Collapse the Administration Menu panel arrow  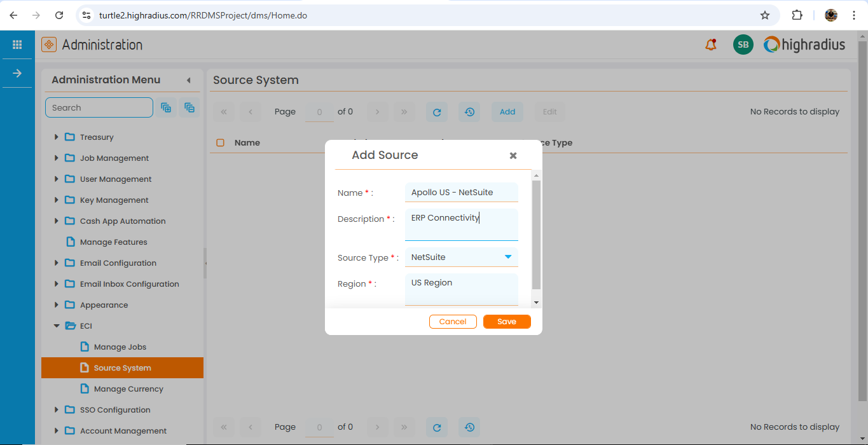coord(188,80)
